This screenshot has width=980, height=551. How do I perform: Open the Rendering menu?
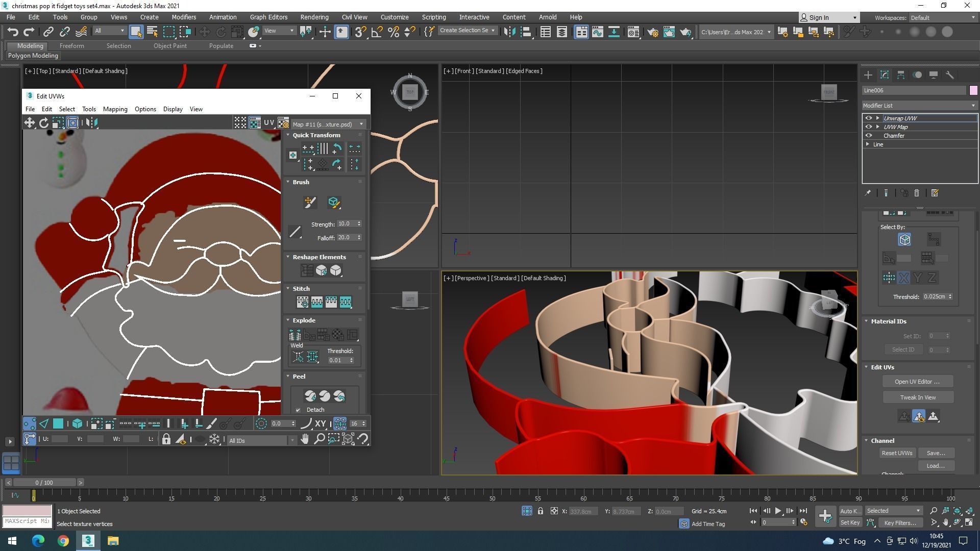coord(314,17)
